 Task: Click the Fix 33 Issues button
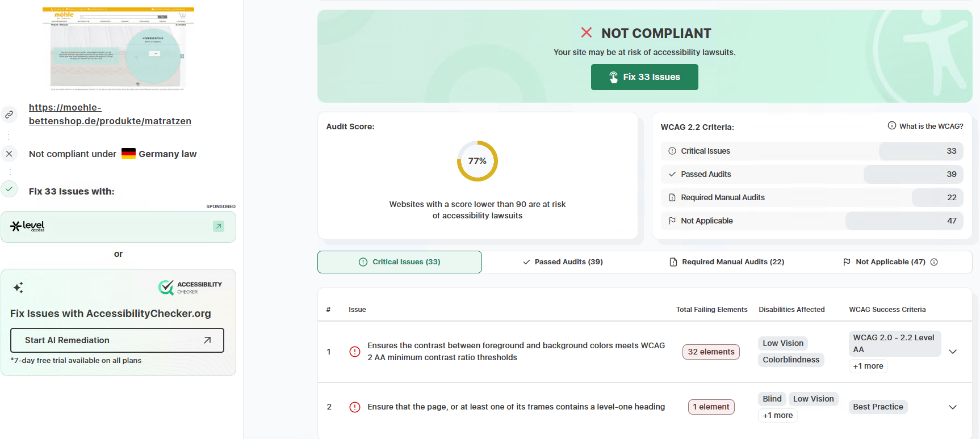tap(644, 77)
